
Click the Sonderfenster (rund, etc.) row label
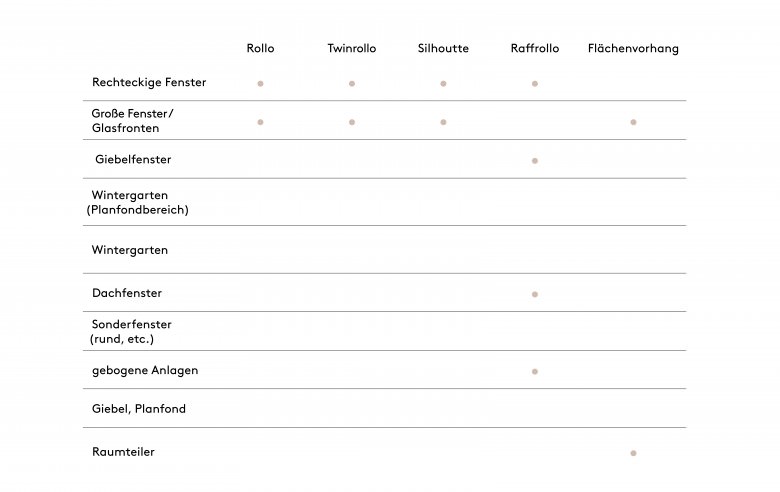tap(131, 332)
